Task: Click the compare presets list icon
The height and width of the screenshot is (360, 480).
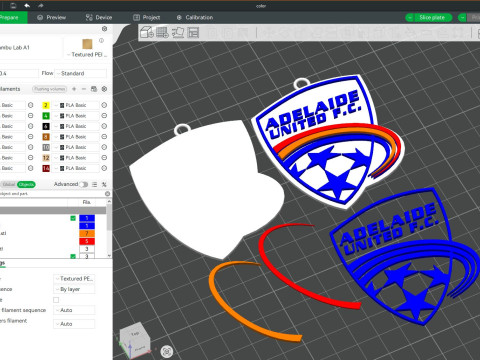Action: point(95,184)
